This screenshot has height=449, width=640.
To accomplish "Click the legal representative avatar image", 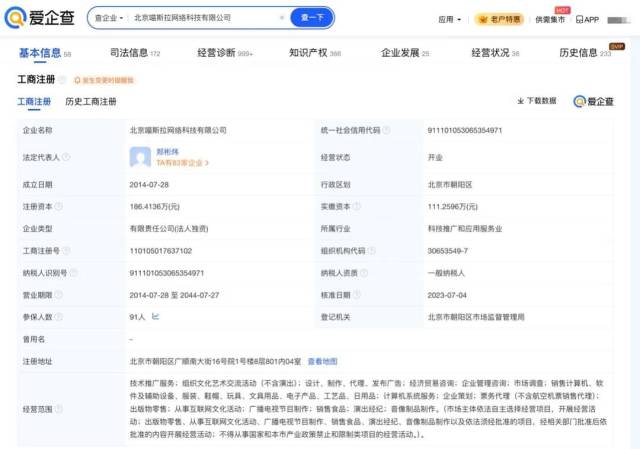I will [x=140, y=157].
